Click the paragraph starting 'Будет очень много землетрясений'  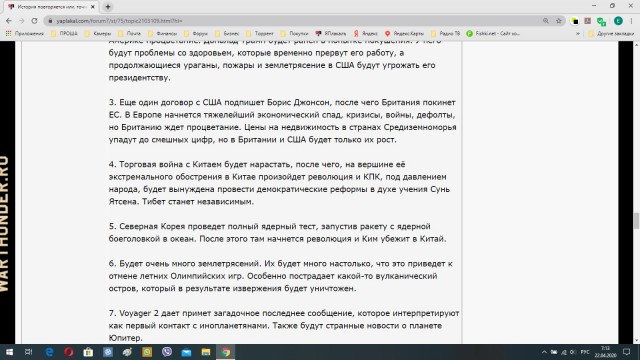click(x=280, y=276)
